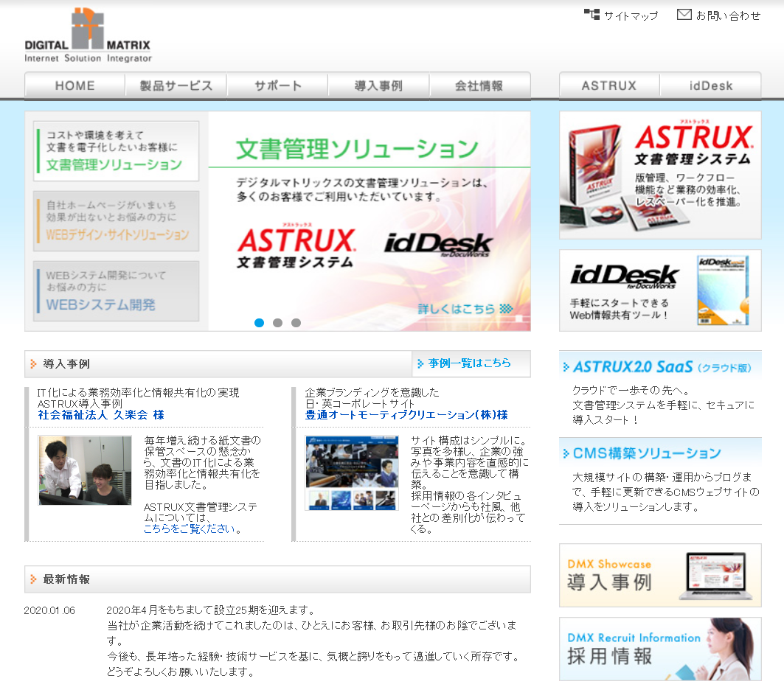The width and height of the screenshot is (784, 687).
Task: Follow the こちらをご覧ください link
Action: click(189, 529)
